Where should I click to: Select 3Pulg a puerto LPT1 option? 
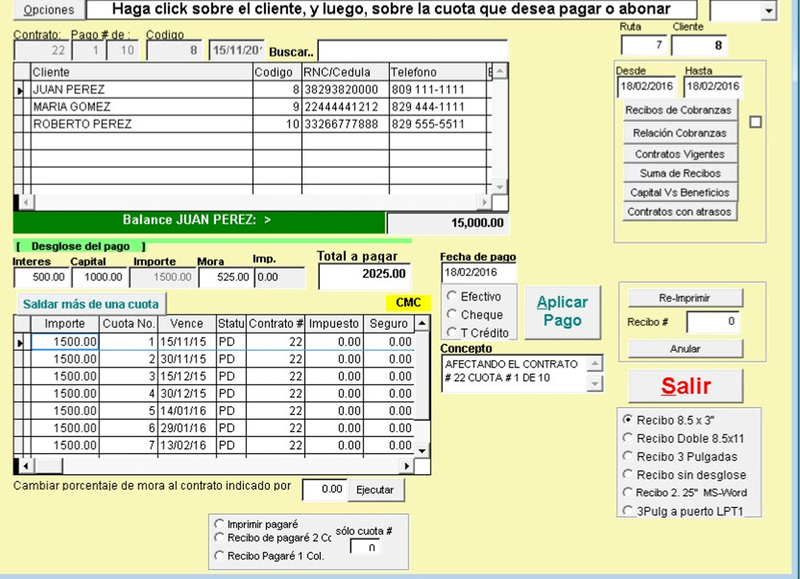[x=683, y=511]
